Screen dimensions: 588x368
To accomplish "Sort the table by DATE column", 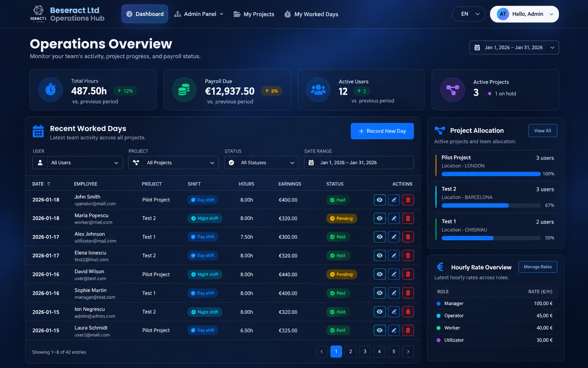I will coord(41,184).
